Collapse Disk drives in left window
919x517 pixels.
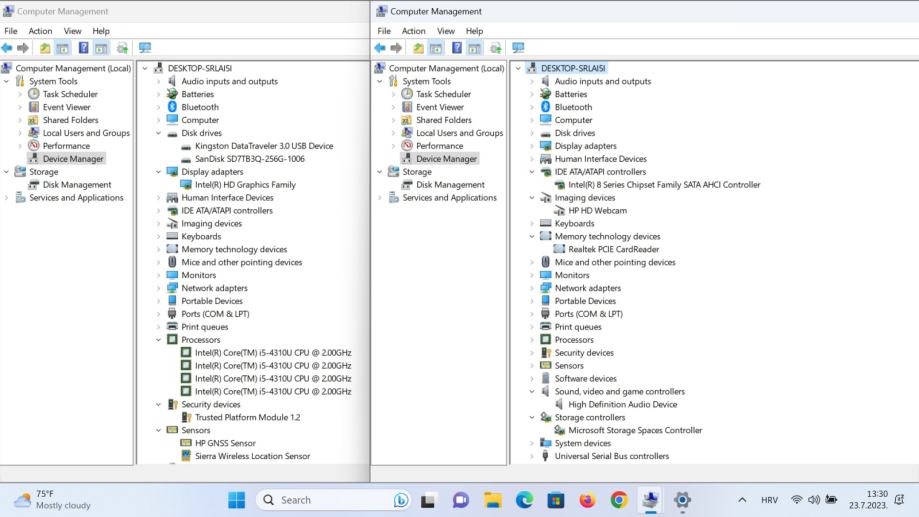pyautogui.click(x=158, y=133)
